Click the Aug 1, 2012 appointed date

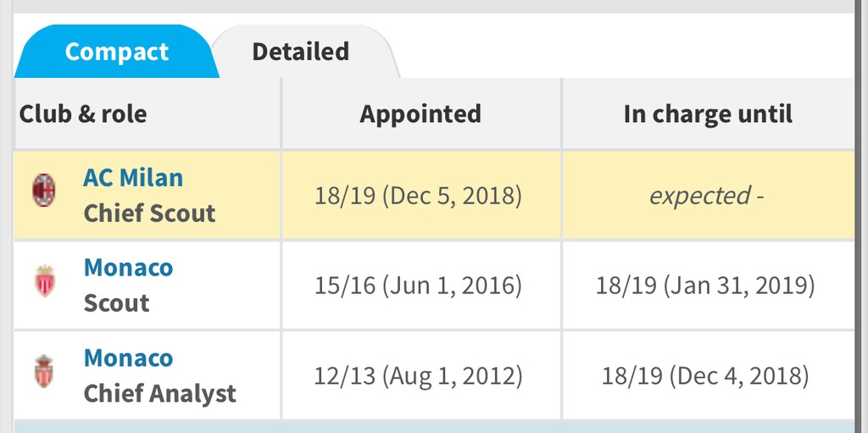pyautogui.click(x=418, y=375)
